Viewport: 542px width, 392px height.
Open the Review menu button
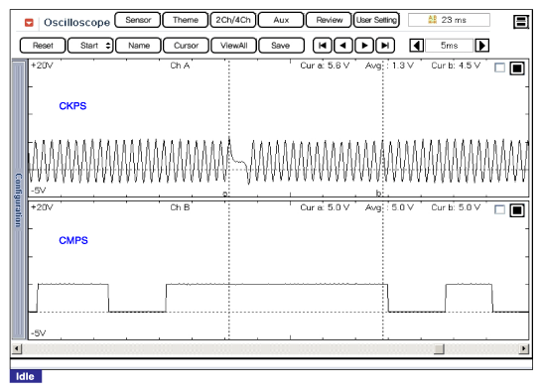click(330, 20)
